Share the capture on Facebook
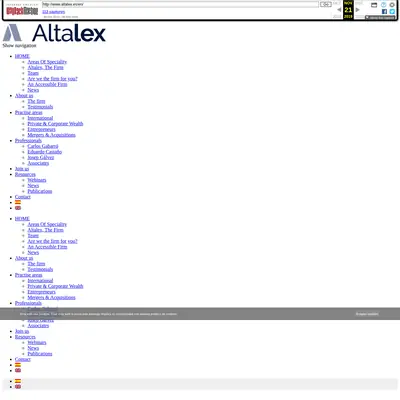 pos(384,11)
